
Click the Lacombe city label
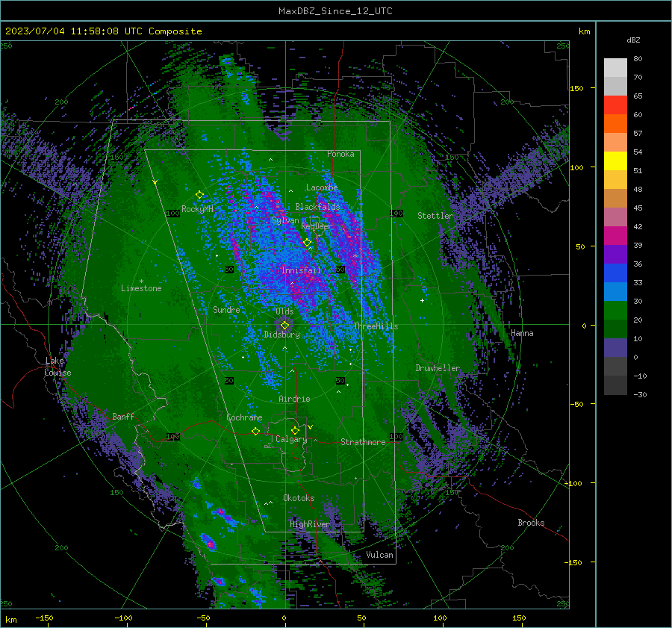click(322, 187)
